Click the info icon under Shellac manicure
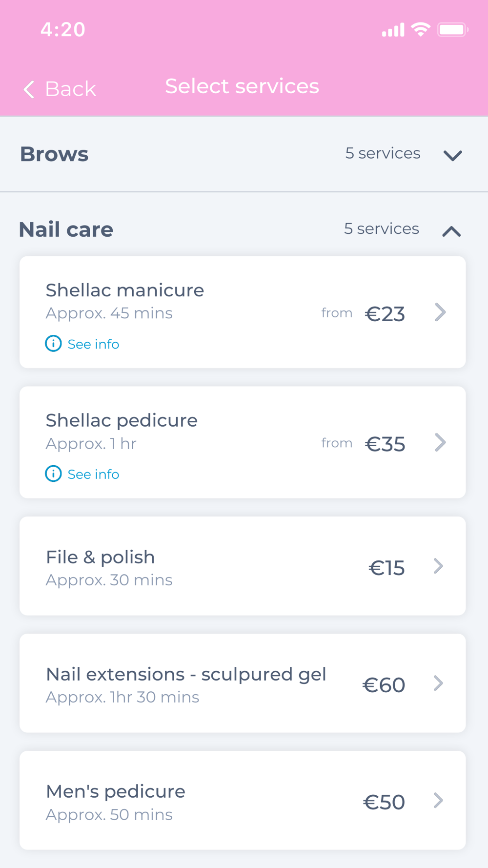The image size is (488, 868). (53, 344)
